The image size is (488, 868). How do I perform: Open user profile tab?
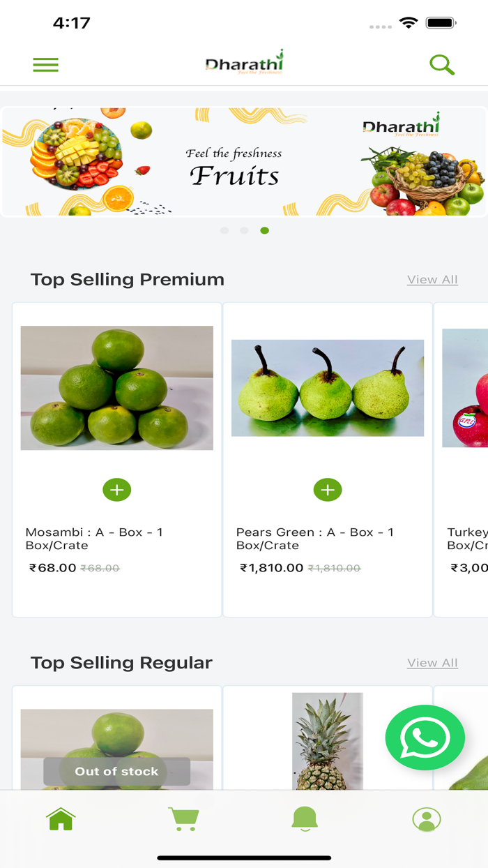click(427, 818)
